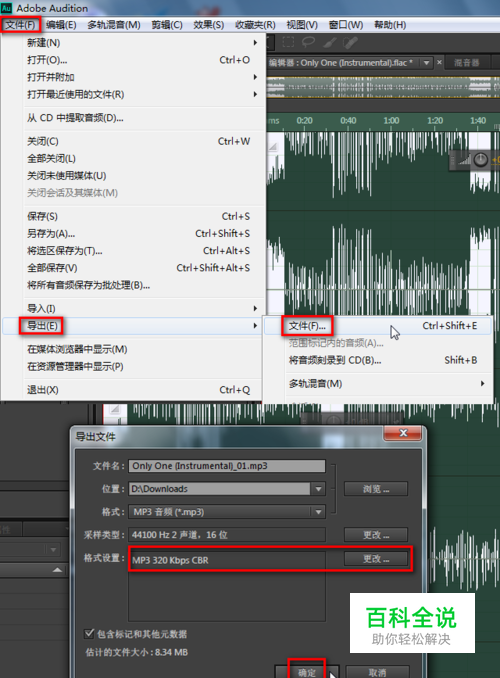This screenshot has height=678, width=500.
Task: Choose 退出(X) menu item
Action: (132, 390)
